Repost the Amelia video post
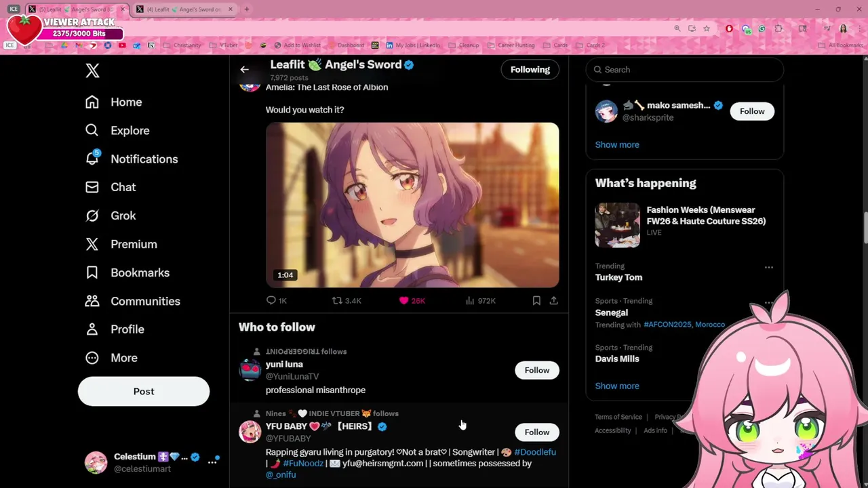 (347, 300)
